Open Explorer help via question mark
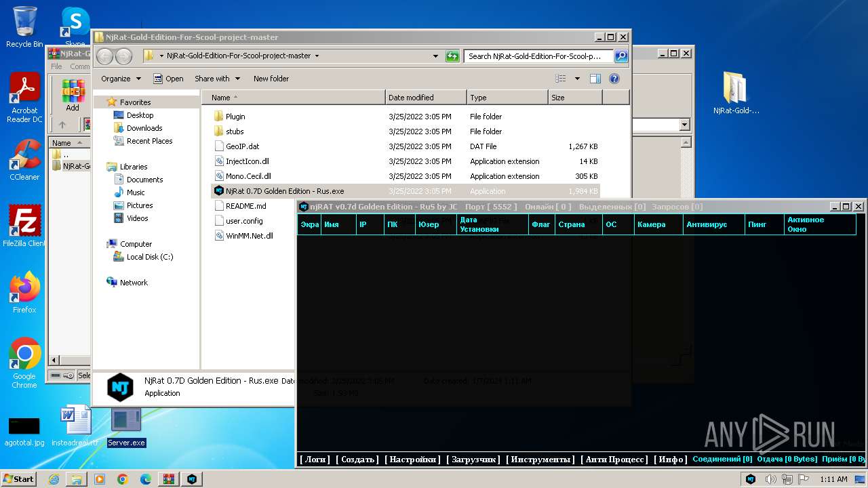Screen dimensions: 868x488 (614, 79)
